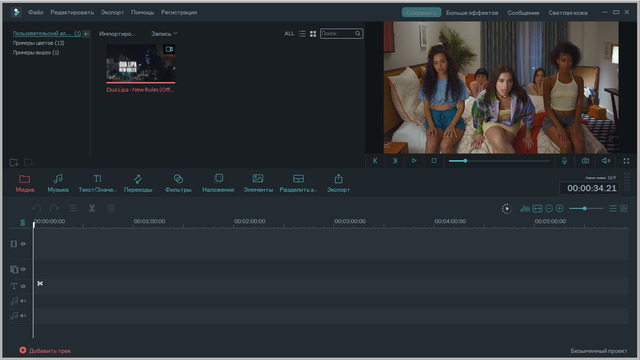Viewport: 640px width, 360px height.
Task: Open the Редактировать menu
Action: [x=72, y=13]
